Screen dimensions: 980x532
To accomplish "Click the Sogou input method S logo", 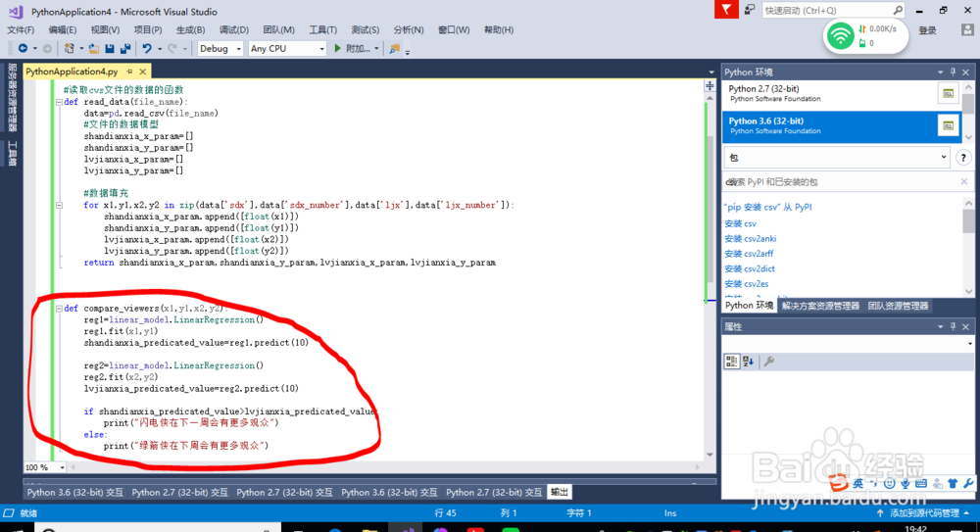I will pos(839,483).
